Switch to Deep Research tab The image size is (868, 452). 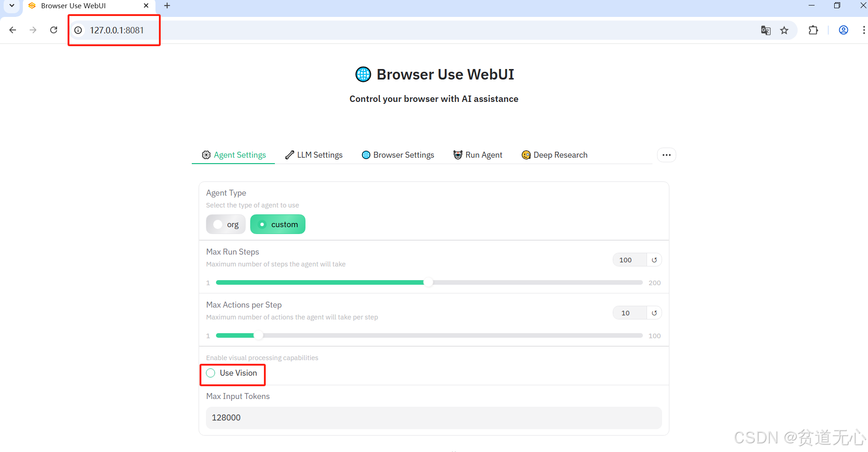tap(554, 155)
